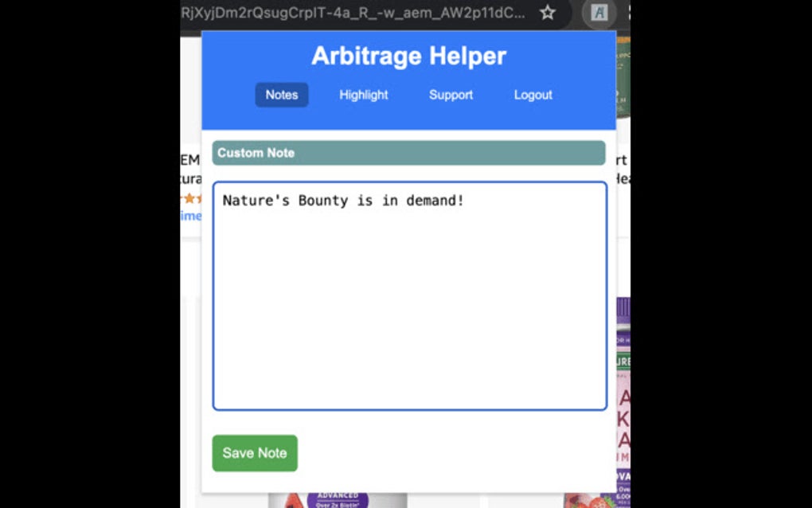Bookmark this page using the star icon
The height and width of the screenshot is (508, 812).
(547, 13)
